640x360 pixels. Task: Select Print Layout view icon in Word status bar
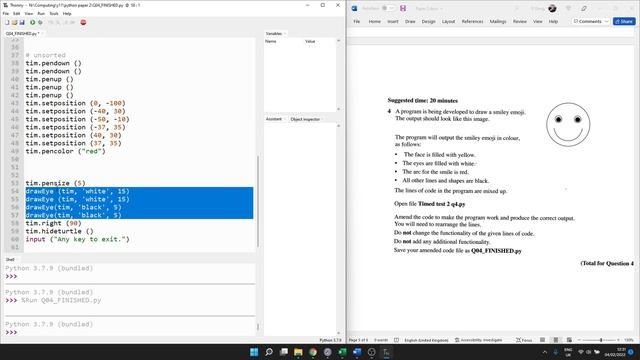tap(556, 340)
